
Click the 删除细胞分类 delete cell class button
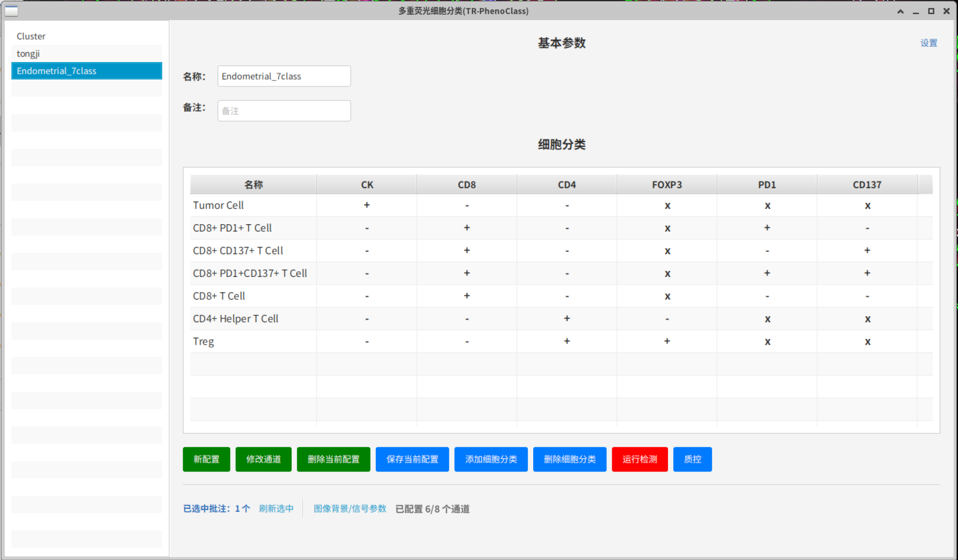570,459
